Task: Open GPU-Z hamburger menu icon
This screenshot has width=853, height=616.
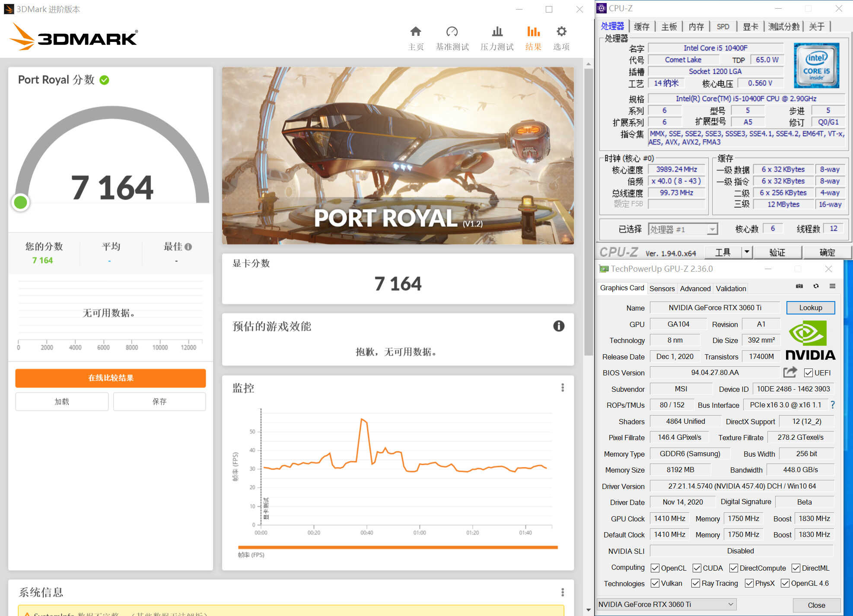Action: point(832,286)
